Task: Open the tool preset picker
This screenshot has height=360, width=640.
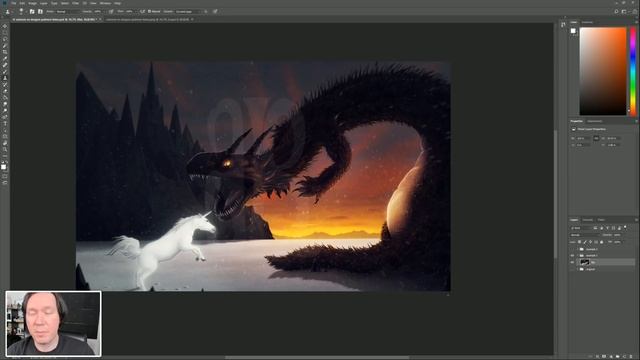Action: [x=7, y=11]
